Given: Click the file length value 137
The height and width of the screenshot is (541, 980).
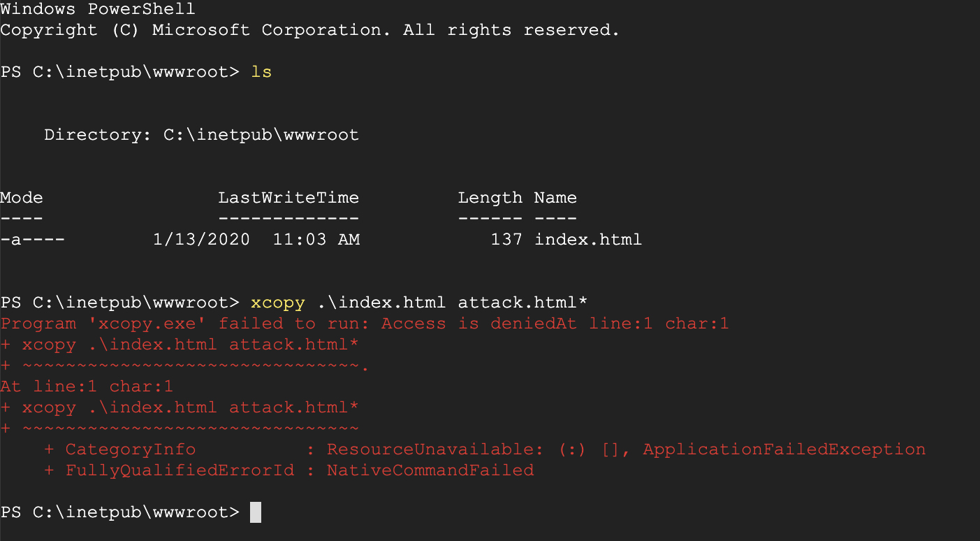Looking at the screenshot, I should [x=506, y=240].
